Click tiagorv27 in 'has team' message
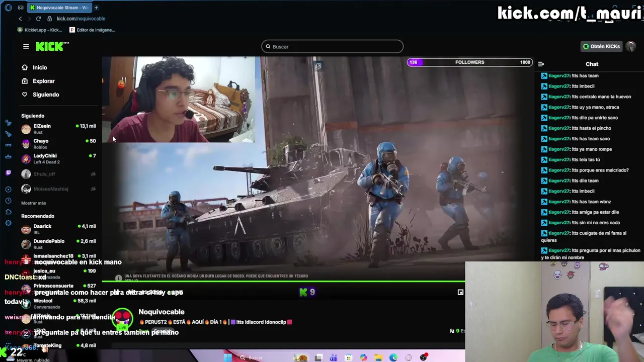644x362 pixels. click(559, 76)
